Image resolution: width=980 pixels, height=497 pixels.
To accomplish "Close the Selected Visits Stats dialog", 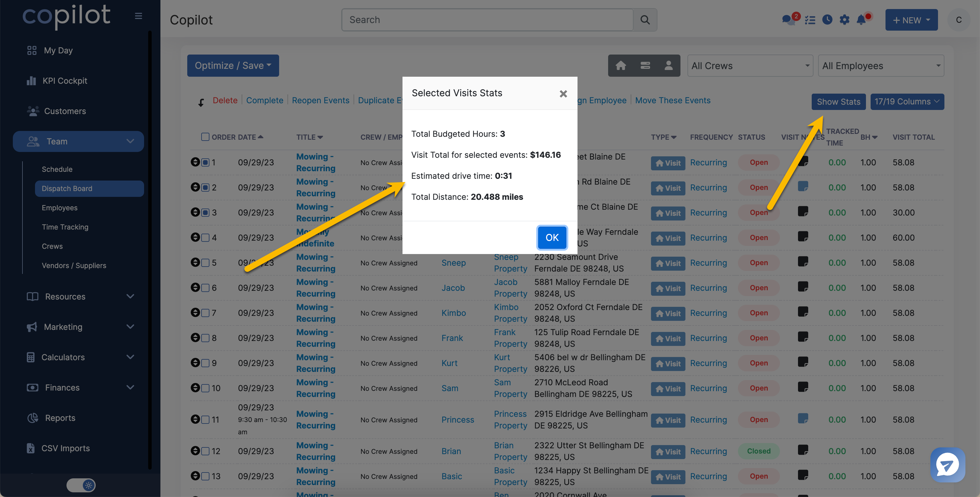I will pos(563,94).
